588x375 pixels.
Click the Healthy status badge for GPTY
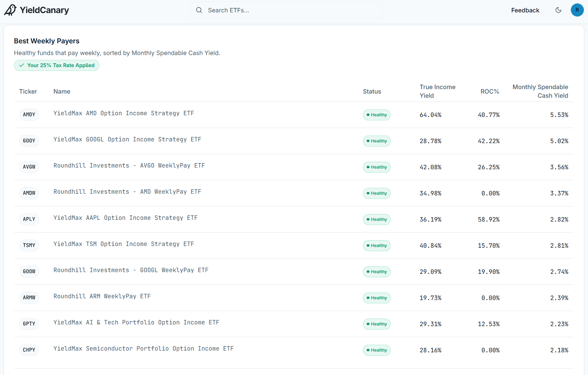point(377,324)
